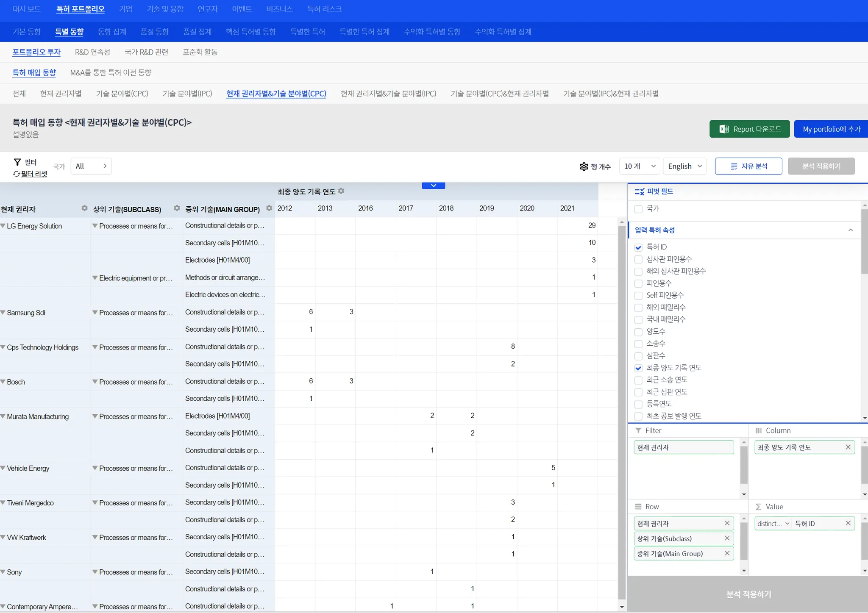Open the 10 개 row count dropdown

(639, 166)
